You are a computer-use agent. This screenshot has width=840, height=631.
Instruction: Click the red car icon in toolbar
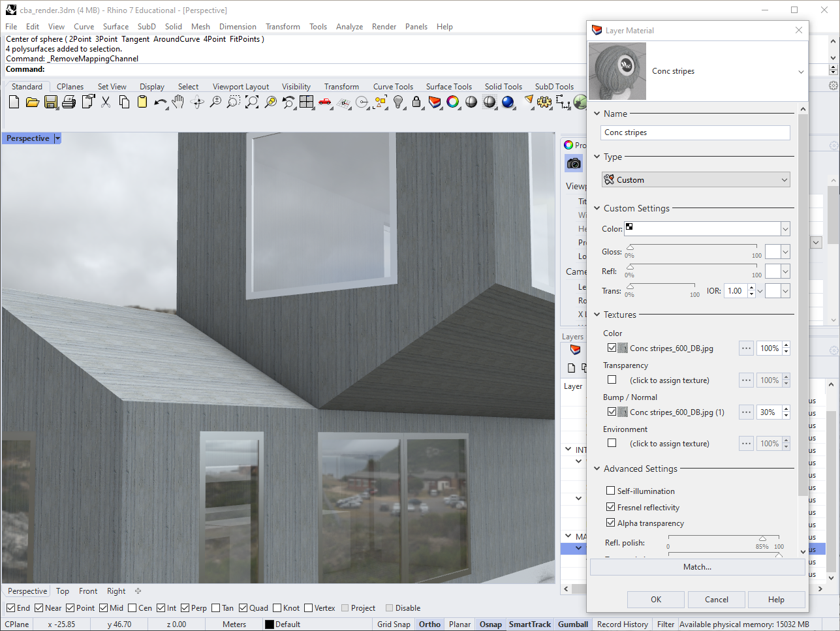pyautogui.click(x=324, y=102)
